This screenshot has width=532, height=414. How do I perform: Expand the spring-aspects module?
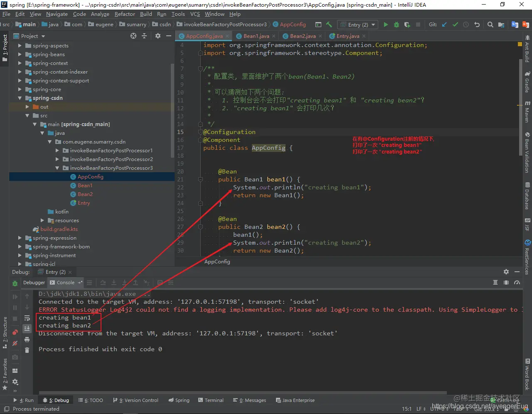tap(20, 46)
